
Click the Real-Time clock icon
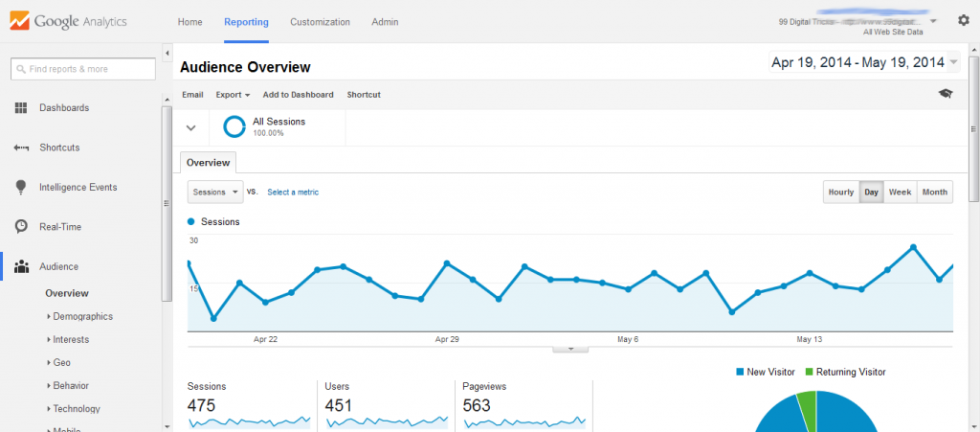(x=21, y=226)
